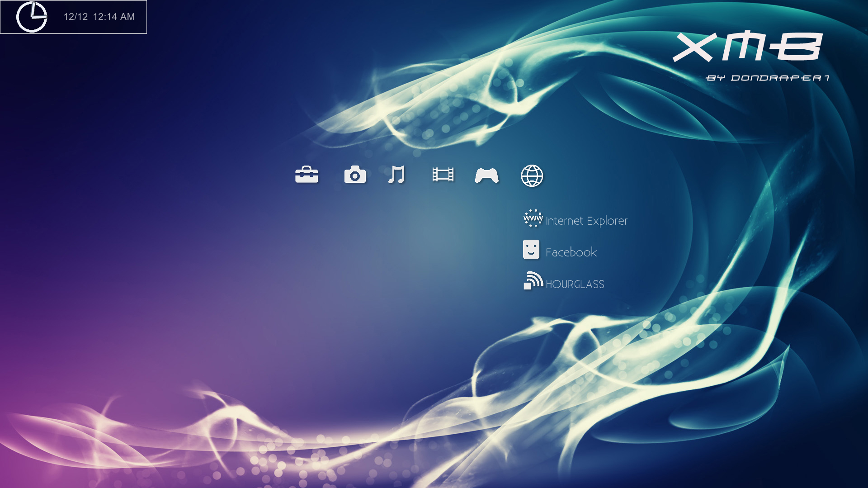
Task: Select HOURGLASS from the network menu
Action: 576,284
